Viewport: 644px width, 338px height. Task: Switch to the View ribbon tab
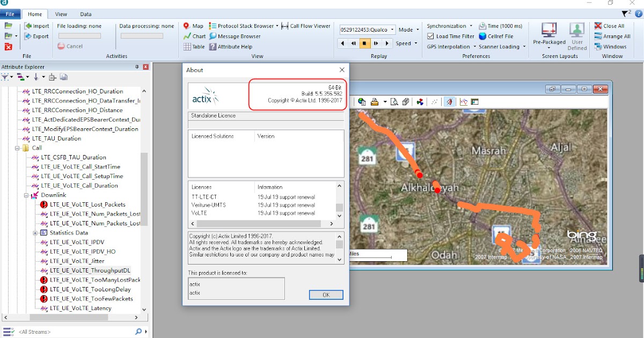[x=61, y=14]
